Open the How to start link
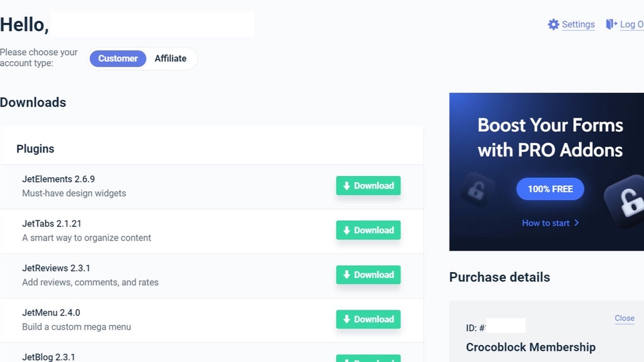644x362 pixels. point(545,223)
